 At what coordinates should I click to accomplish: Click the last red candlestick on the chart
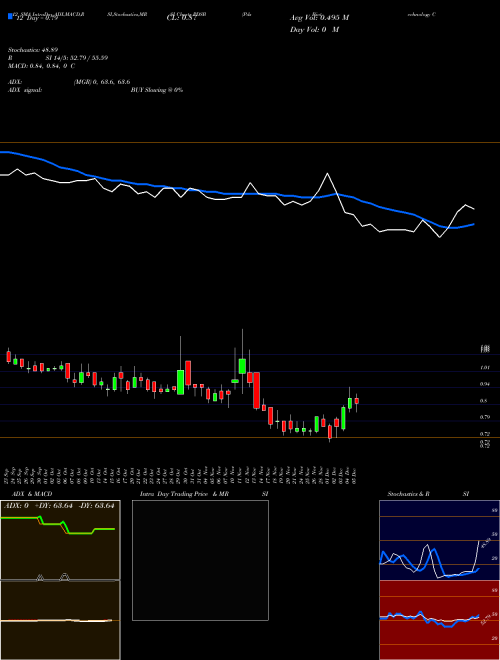356,401
